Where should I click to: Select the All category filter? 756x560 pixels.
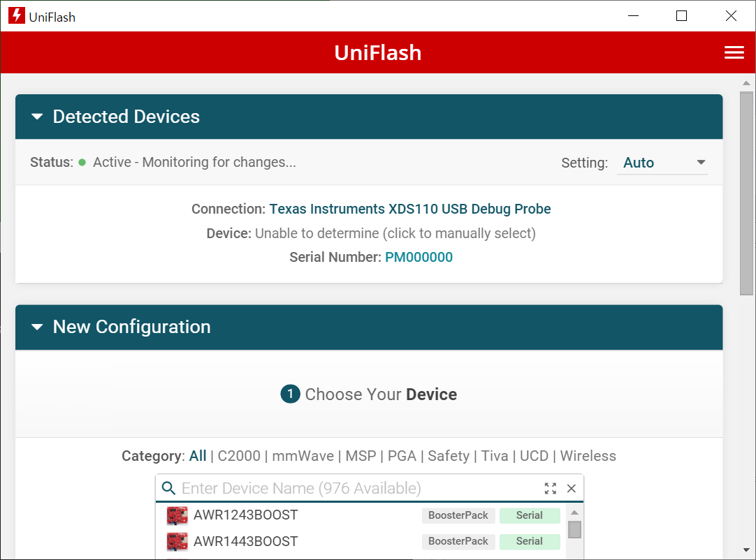198,456
